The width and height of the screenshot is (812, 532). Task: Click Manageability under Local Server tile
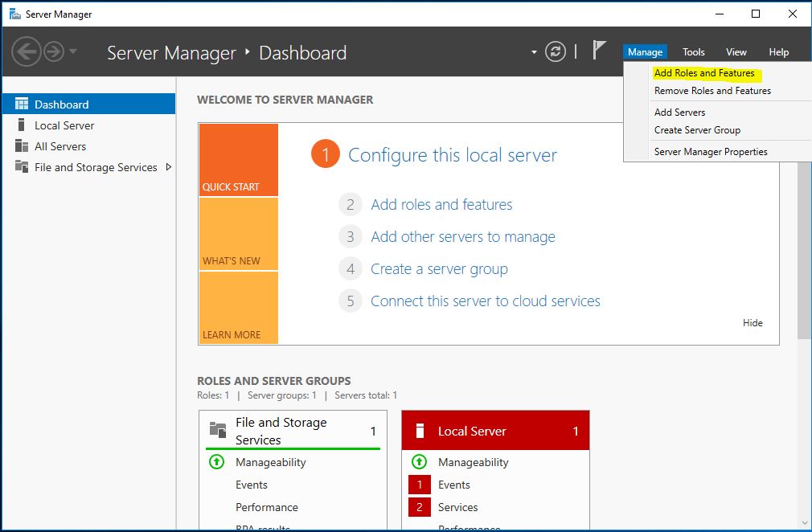tap(473, 462)
